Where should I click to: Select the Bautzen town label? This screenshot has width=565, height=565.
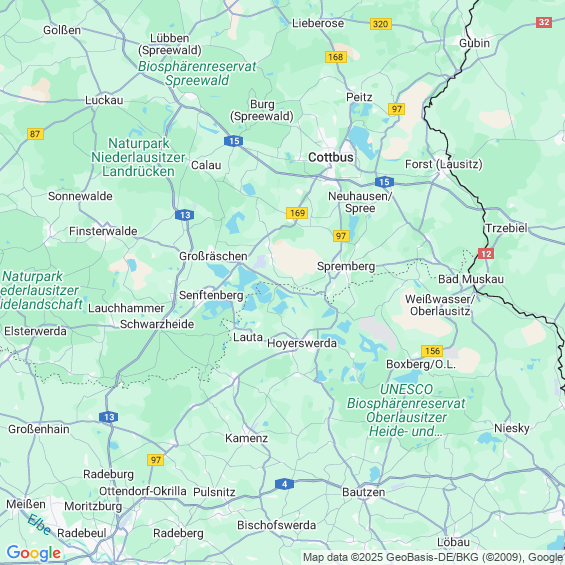[x=364, y=492]
